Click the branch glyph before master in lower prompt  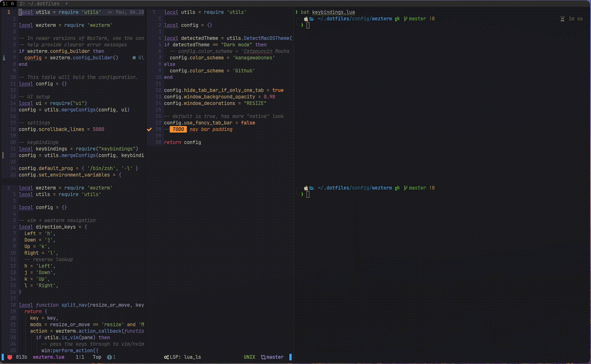(405, 188)
